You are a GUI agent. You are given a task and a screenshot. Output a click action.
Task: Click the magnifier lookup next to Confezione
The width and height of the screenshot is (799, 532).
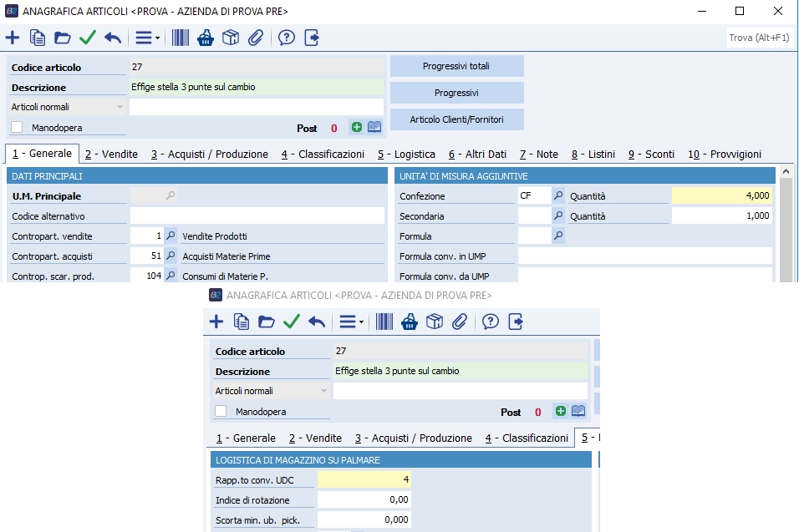click(x=558, y=196)
